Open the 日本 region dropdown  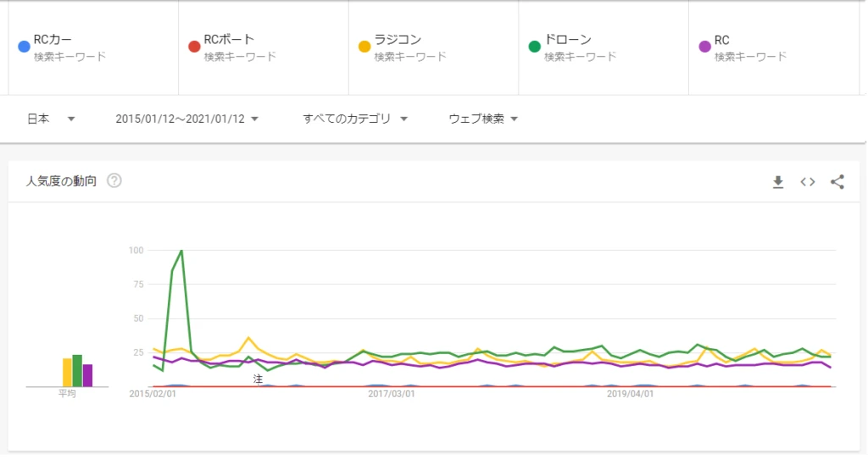[x=51, y=119]
